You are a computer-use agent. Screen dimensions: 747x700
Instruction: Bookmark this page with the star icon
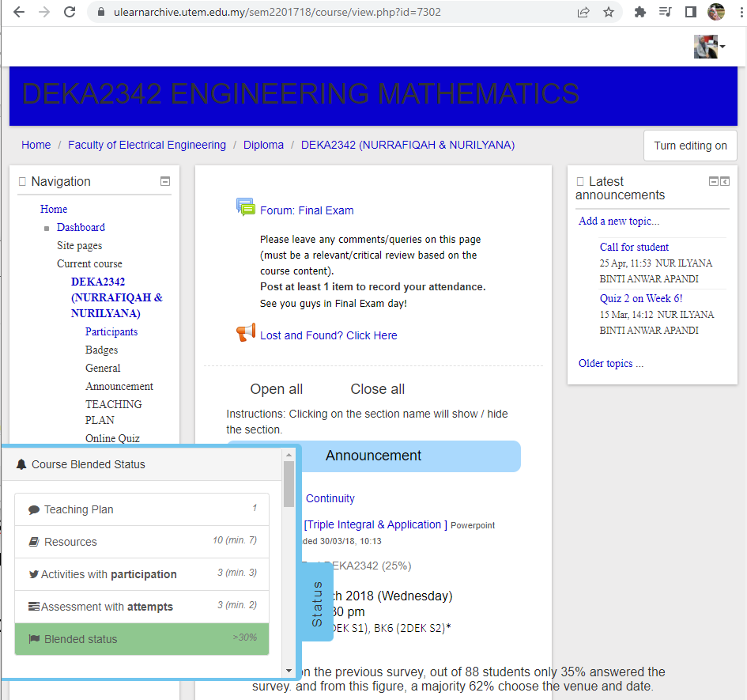click(x=608, y=12)
